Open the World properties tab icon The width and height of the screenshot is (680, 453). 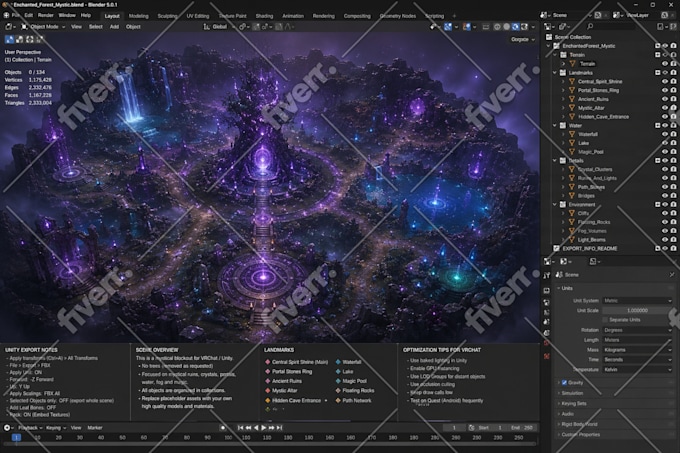546,333
